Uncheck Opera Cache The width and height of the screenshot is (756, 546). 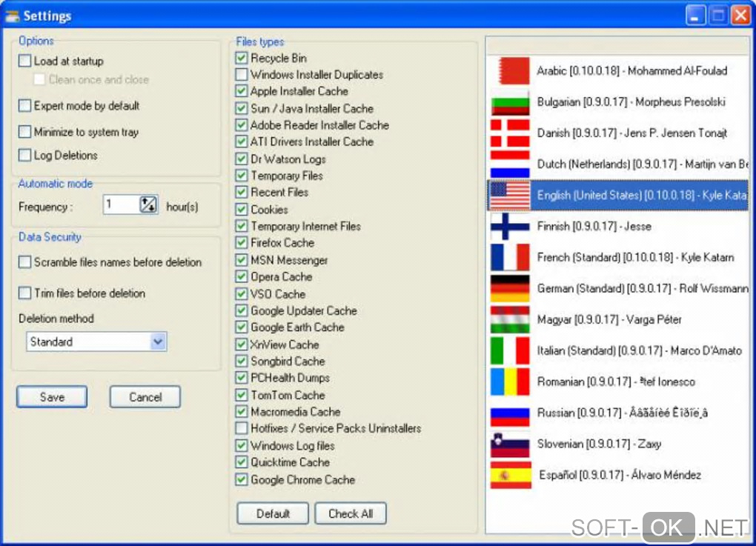pyautogui.click(x=242, y=276)
